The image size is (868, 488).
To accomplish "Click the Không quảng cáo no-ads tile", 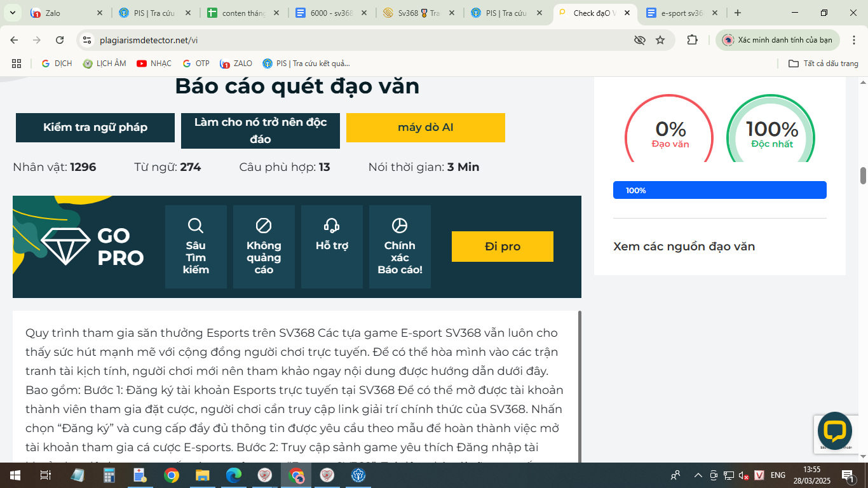I will [264, 247].
